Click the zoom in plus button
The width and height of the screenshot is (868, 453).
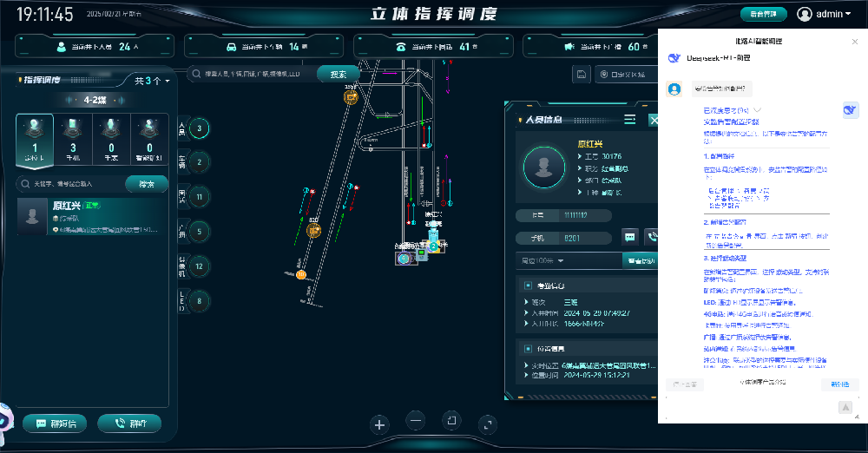(378, 424)
